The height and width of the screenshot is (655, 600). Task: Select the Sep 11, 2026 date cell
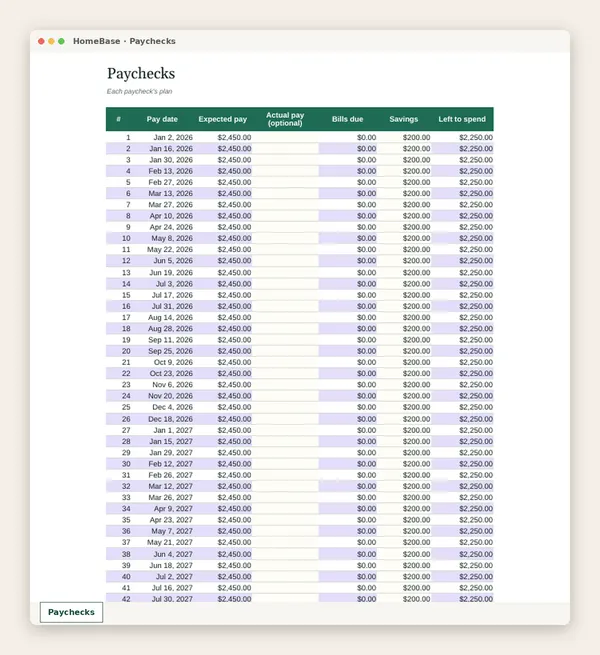click(x=163, y=340)
